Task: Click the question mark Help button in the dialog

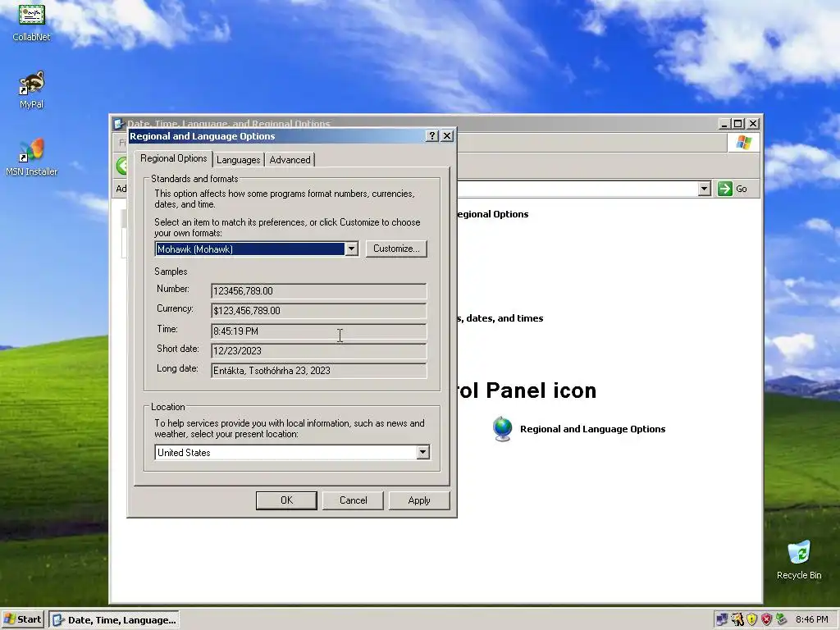Action: click(431, 136)
